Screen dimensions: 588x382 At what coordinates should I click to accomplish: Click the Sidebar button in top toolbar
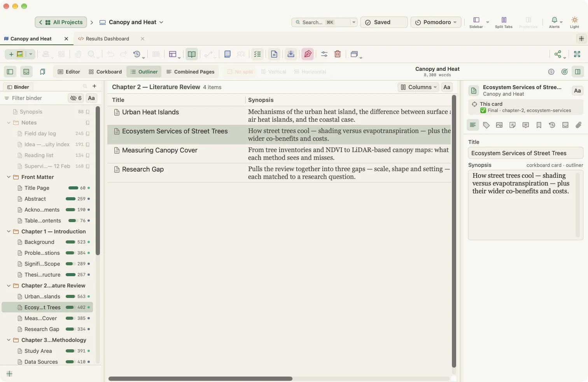pos(476,22)
